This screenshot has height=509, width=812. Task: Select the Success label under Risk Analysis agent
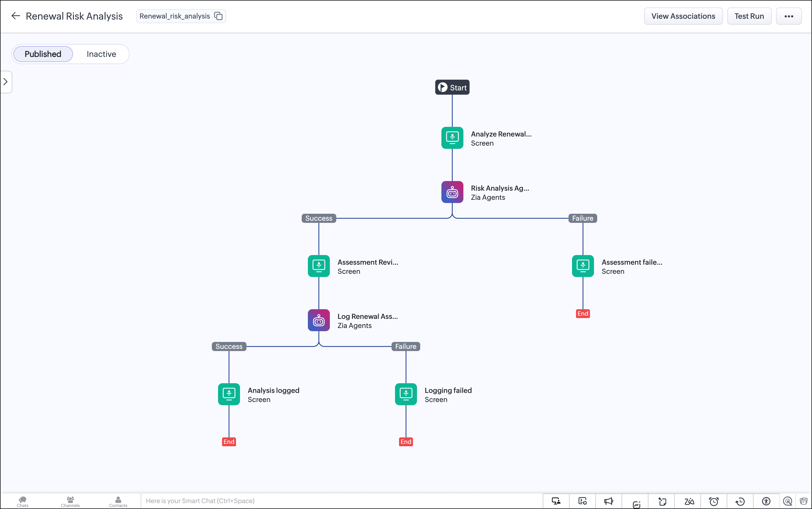(x=319, y=218)
